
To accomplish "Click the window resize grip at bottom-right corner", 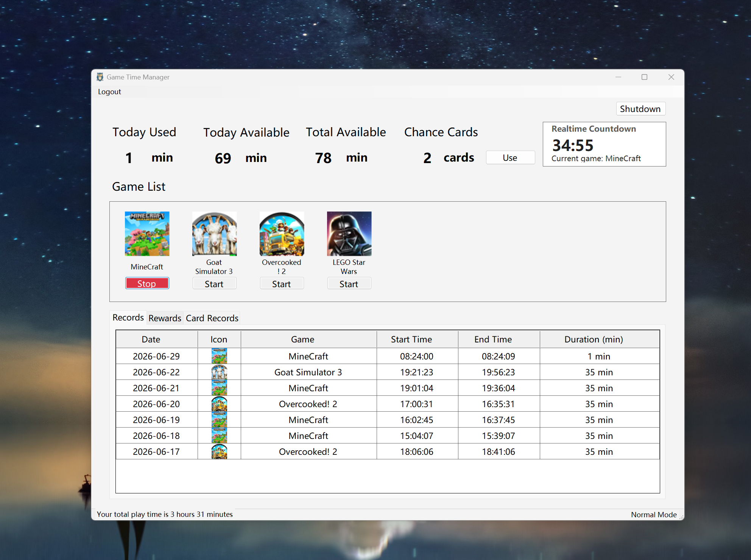I will (681, 517).
